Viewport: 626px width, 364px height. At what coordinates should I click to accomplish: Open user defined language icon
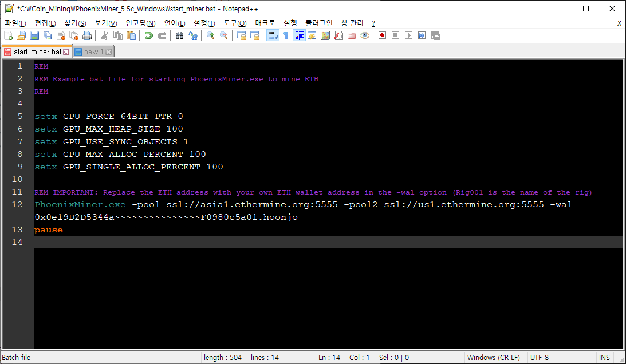click(312, 35)
